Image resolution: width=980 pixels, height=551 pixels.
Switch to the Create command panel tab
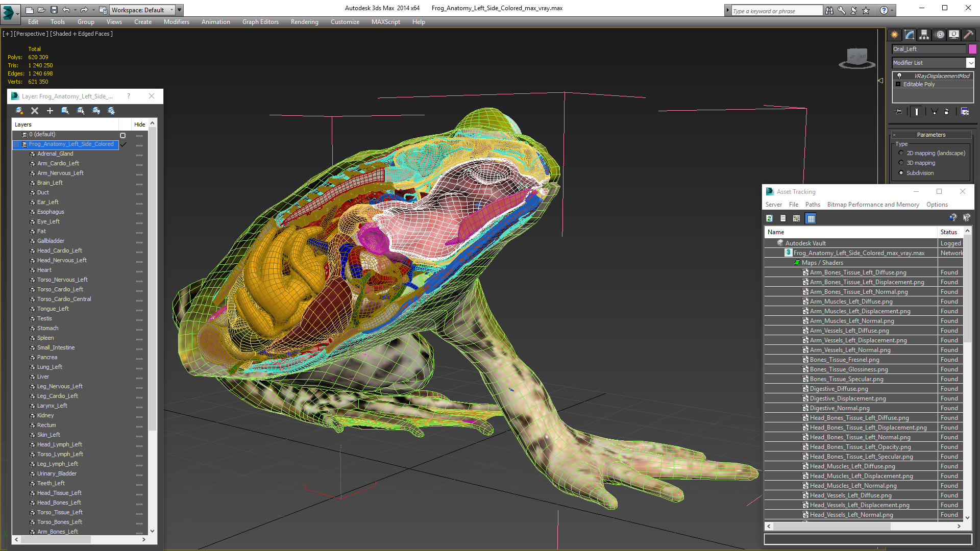tap(894, 35)
